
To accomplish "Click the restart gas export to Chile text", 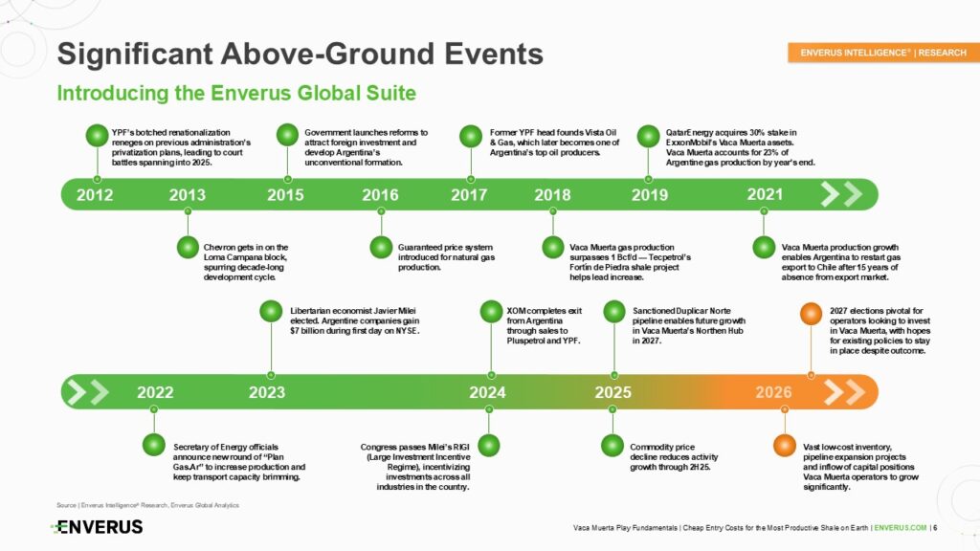I will pos(841,262).
